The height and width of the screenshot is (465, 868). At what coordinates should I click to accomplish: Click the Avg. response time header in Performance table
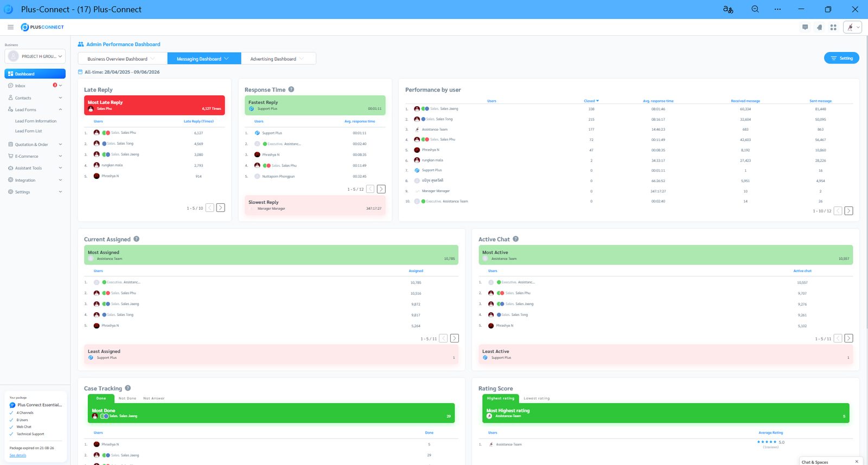click(658, 101)
